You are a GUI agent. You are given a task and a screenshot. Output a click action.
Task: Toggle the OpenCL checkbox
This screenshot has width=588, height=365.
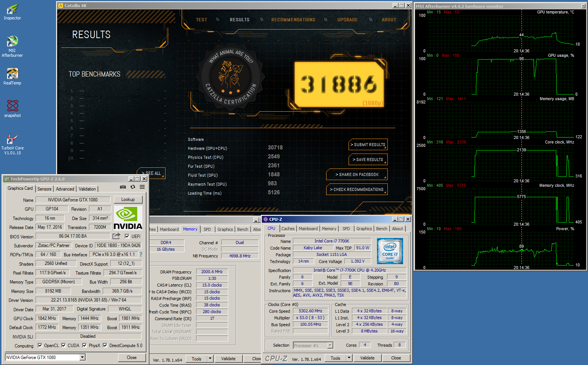tap(40, 346)
